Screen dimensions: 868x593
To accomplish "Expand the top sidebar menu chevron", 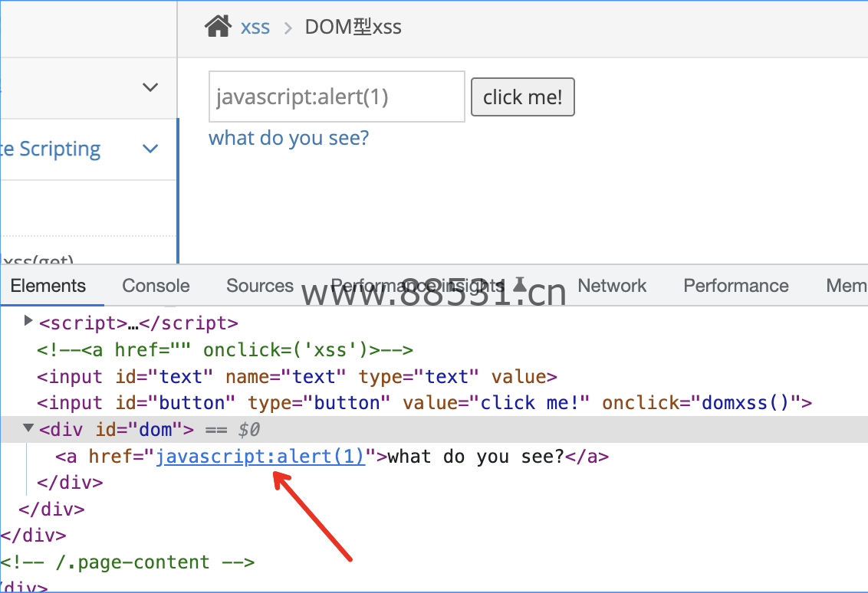I will (150, 87).
